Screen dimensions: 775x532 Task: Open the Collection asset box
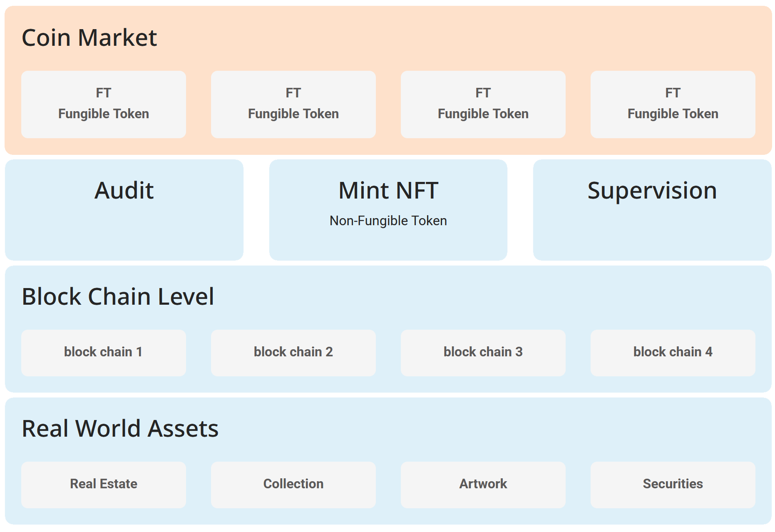coord(293,484)
